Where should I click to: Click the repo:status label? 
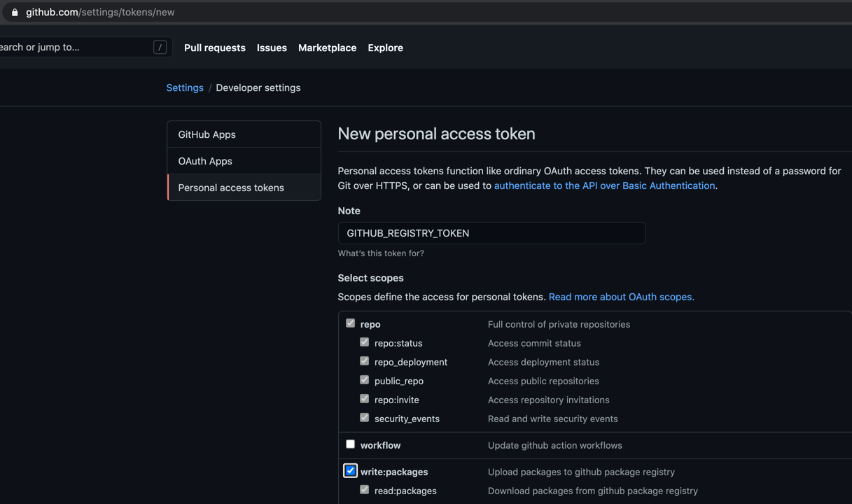tap(398, 343)
